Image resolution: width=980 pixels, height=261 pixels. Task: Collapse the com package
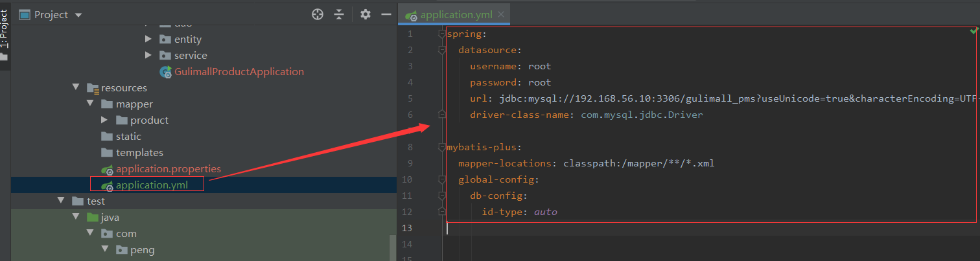91,234
